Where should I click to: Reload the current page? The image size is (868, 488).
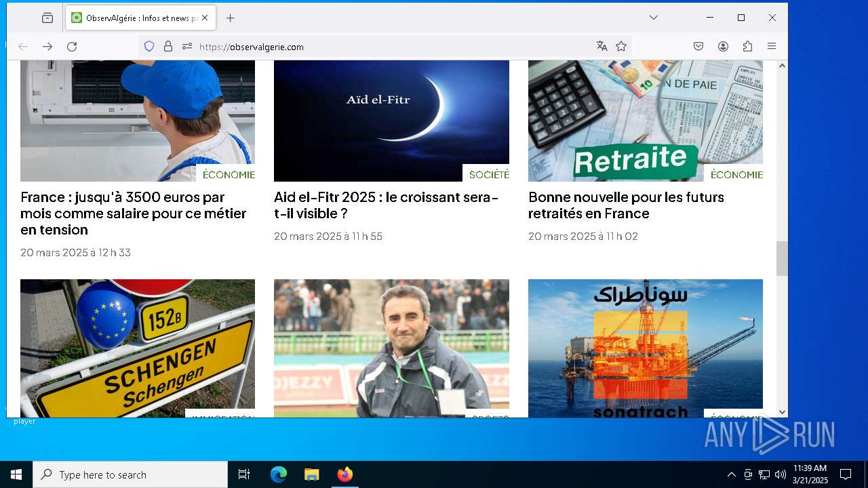pos(72,47)
